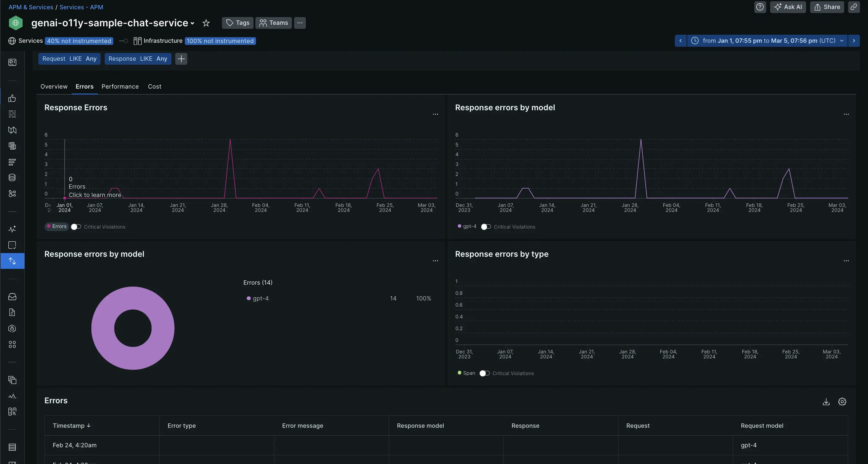Image resolution: width=868 pixels, height=464 pixels.
Task: Click the help question mark icon
Action: pos(760,7)
